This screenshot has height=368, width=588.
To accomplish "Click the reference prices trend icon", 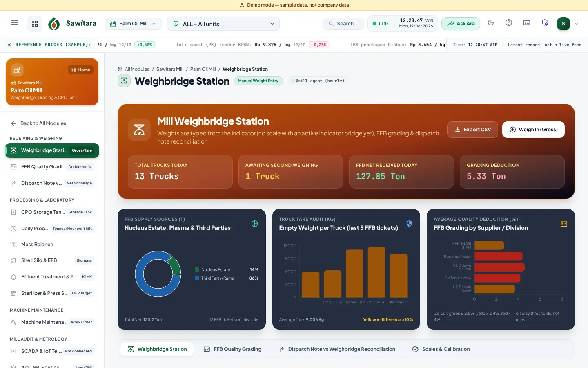I will pyautogui.click(x=9, y=45).
